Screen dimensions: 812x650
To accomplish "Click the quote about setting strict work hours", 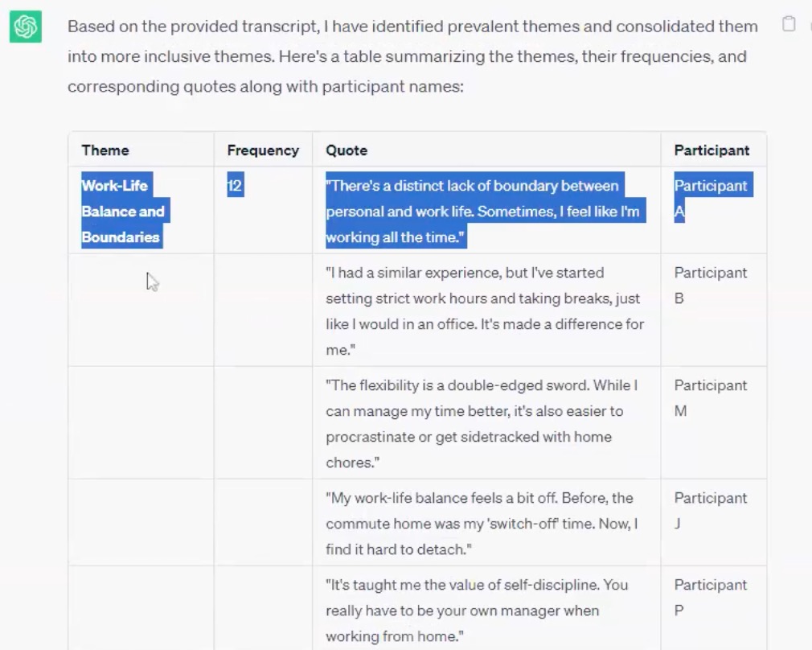I will (x=484, y=311).
